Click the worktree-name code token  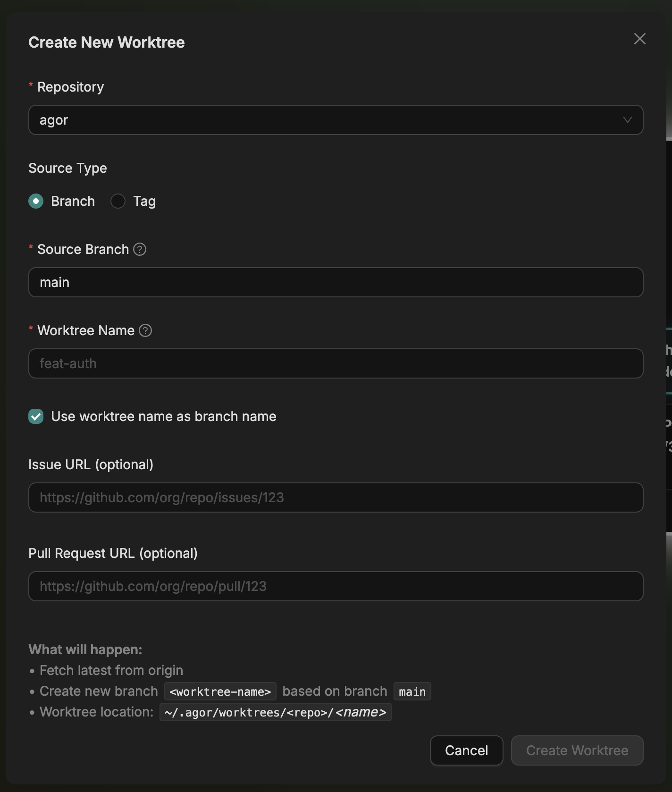pyautogui.click(x=220, y=691)
